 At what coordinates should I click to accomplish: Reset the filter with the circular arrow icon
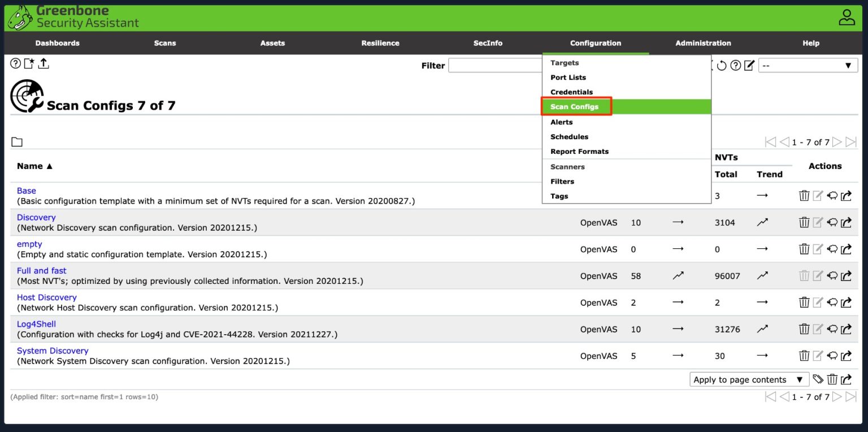722,66
